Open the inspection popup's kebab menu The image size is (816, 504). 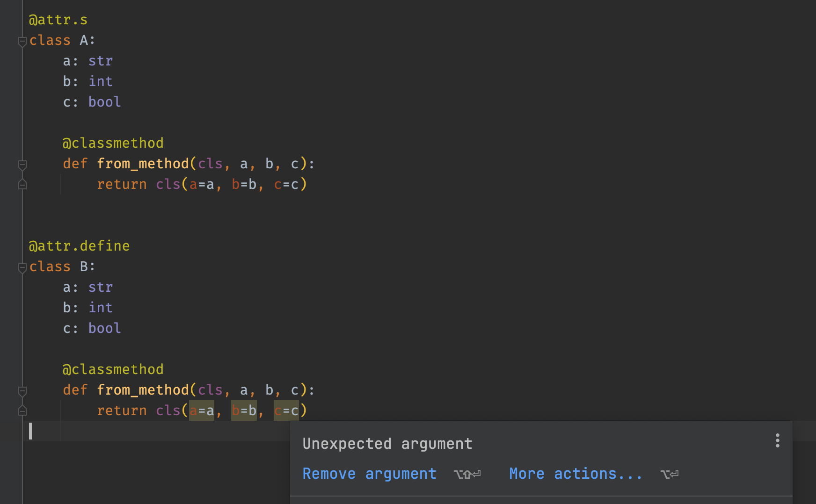[777, 440]
